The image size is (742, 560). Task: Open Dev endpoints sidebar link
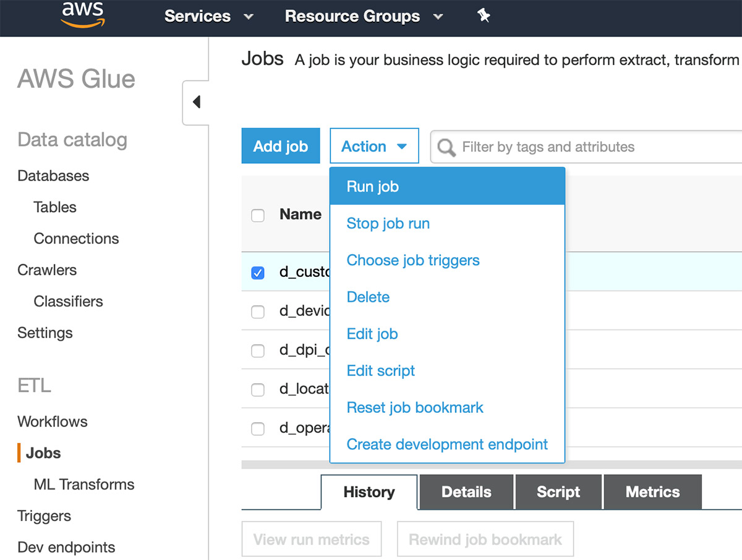[x=66, y=548]
